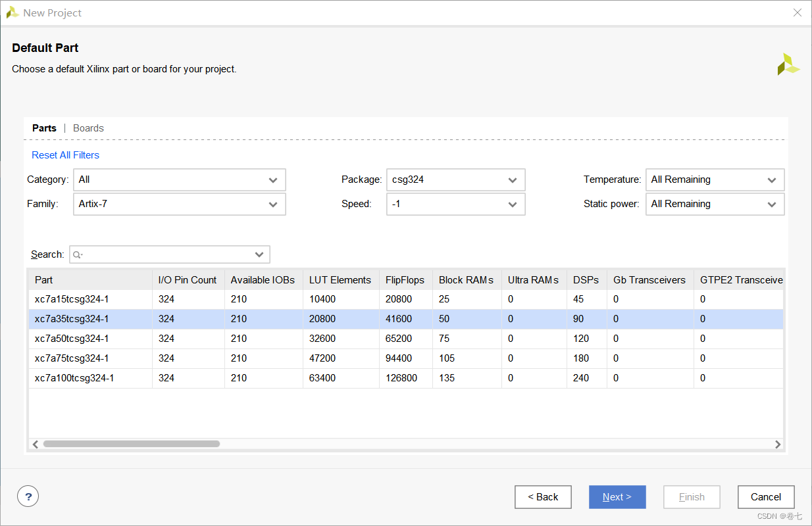Sort by LUT Elements column header
Screen dimensions: 812x526
click(341, 279)
